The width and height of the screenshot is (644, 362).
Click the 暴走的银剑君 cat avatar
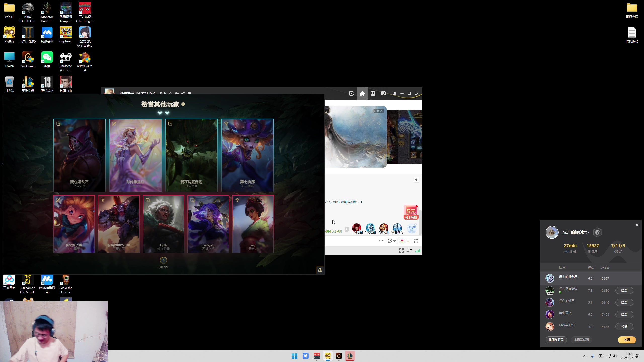[x=552, y=232]
